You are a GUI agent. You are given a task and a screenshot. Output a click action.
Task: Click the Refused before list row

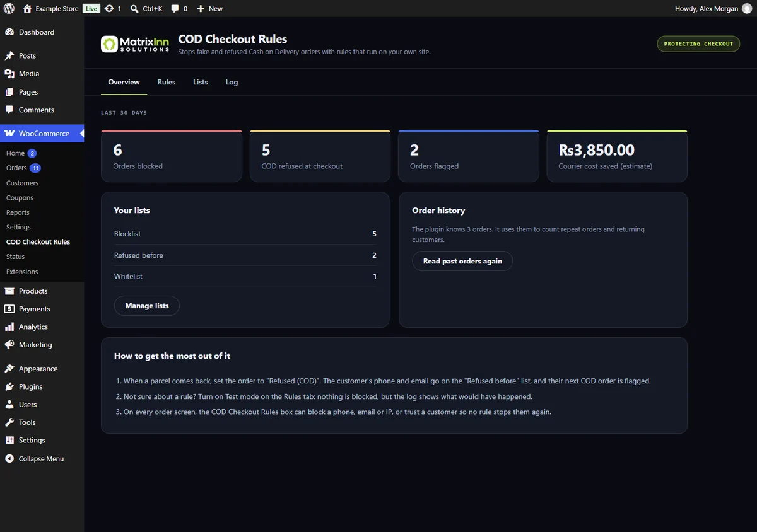[245, 255]
